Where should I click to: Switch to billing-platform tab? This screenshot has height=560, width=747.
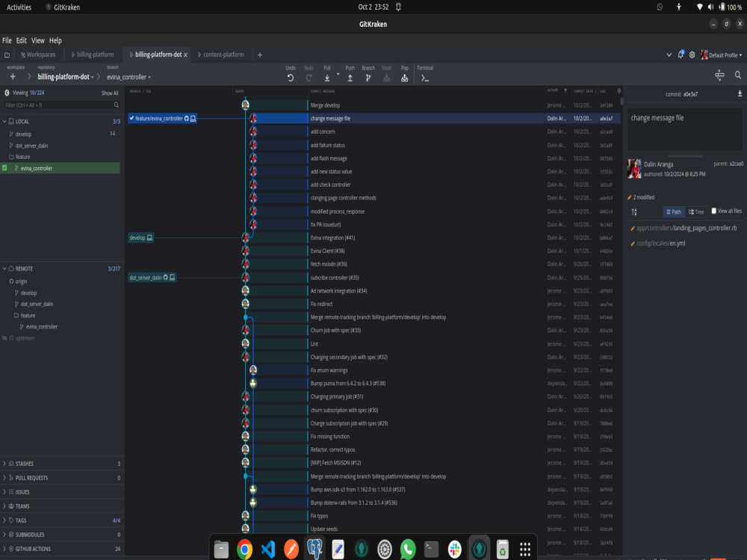pos(93,55)
